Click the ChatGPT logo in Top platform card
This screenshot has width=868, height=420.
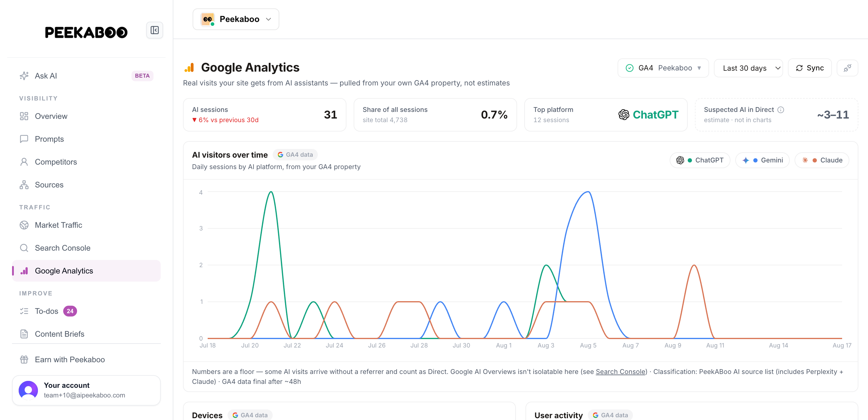(x=624, y=115)
